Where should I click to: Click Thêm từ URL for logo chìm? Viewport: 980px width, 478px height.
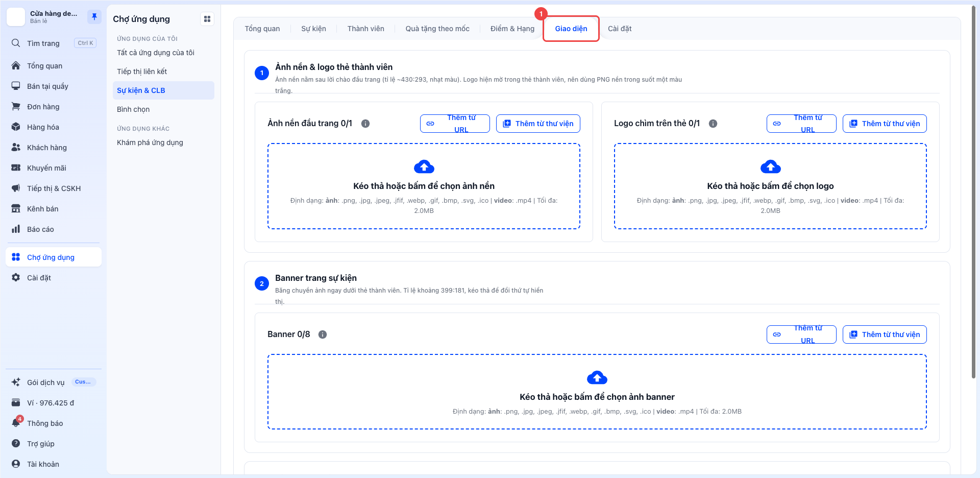(801, 124)
